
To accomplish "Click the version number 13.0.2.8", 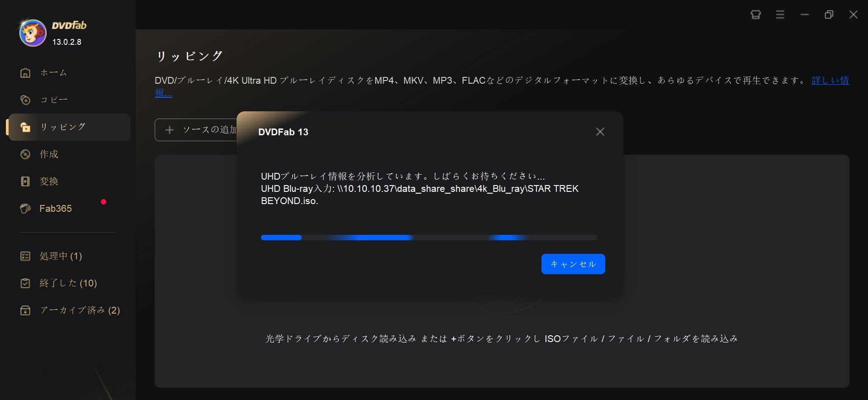I will point(67,42).
